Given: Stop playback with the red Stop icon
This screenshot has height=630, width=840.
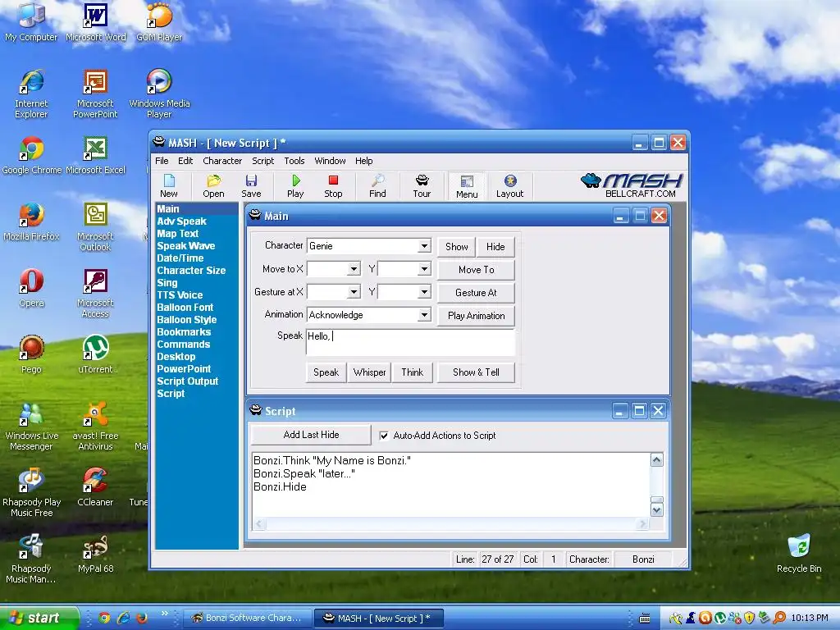Looking at the screenshot, I should point(333,186).
